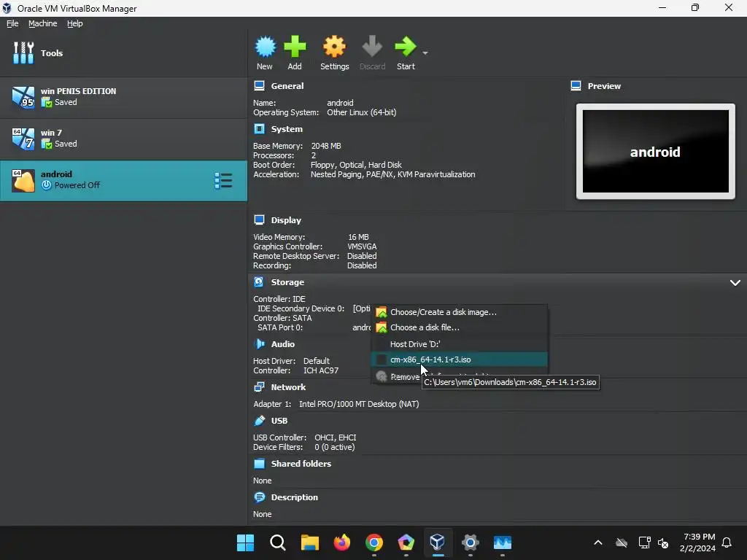
Task: Click the Operating System value Other Linux (64-bit)
Action: pos(362,113)
